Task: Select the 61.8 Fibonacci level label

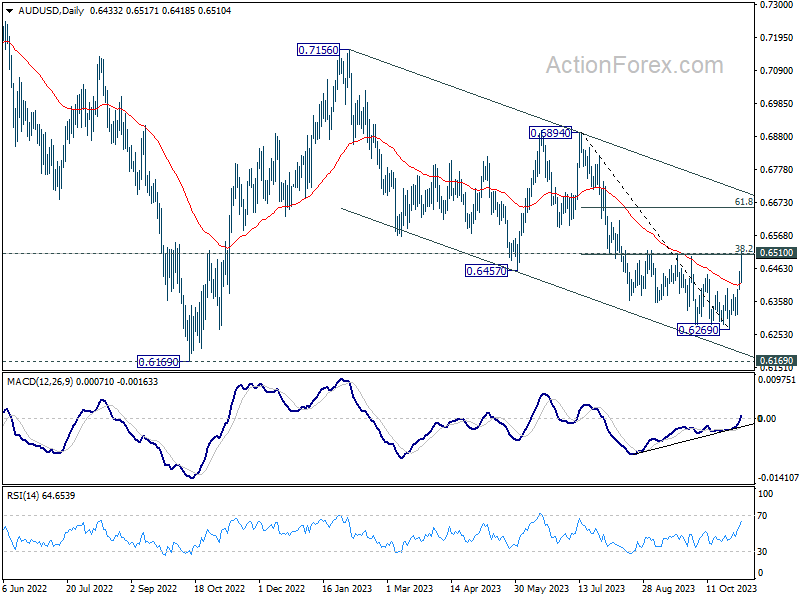Action: [x=743, y=202]
